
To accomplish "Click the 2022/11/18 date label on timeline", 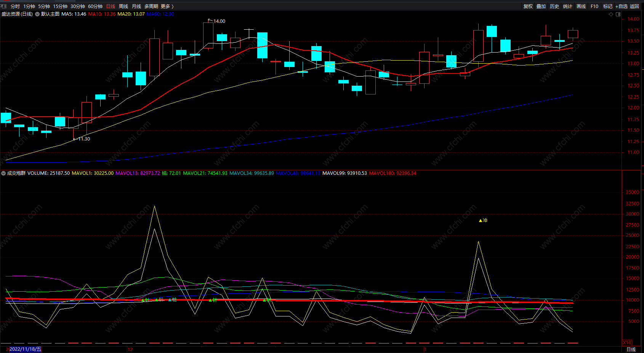I will point(25,349).
